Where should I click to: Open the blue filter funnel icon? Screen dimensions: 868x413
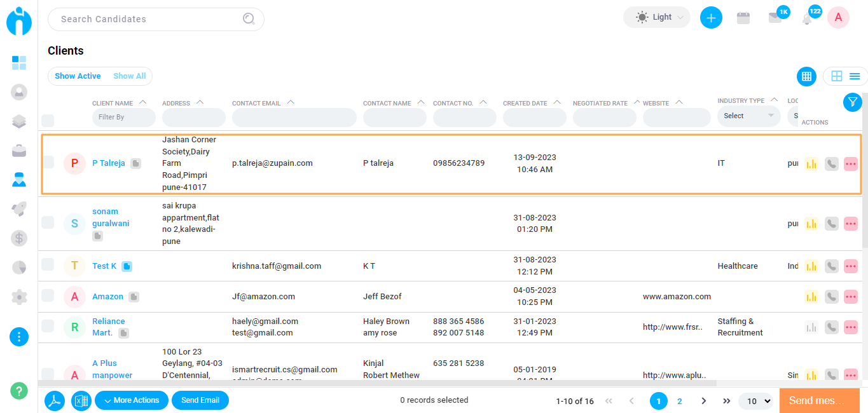click(853, 102)
